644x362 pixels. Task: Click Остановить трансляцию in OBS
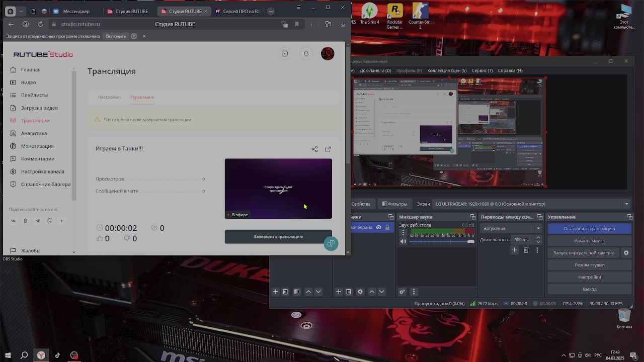pos(589,228)
